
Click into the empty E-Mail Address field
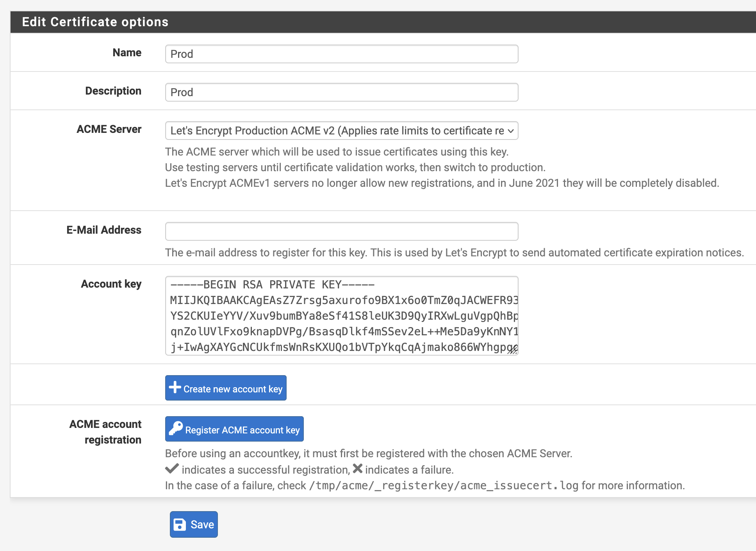point(341,231)
